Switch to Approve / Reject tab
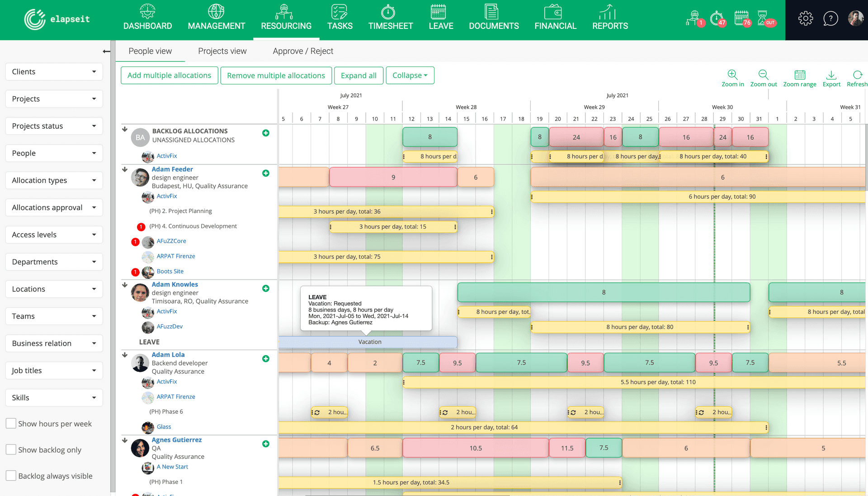 coord(303,51)
